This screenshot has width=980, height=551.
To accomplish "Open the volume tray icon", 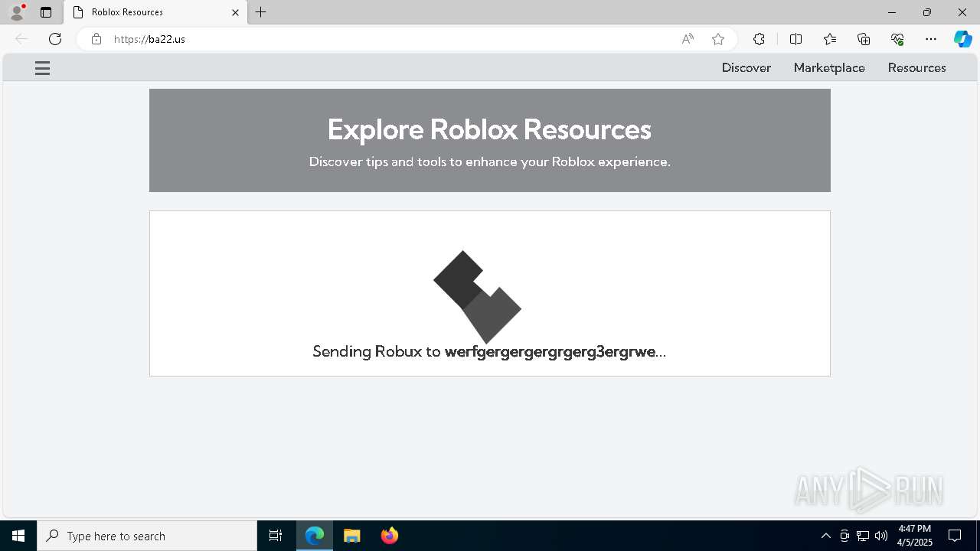I will tap(881, 536).
